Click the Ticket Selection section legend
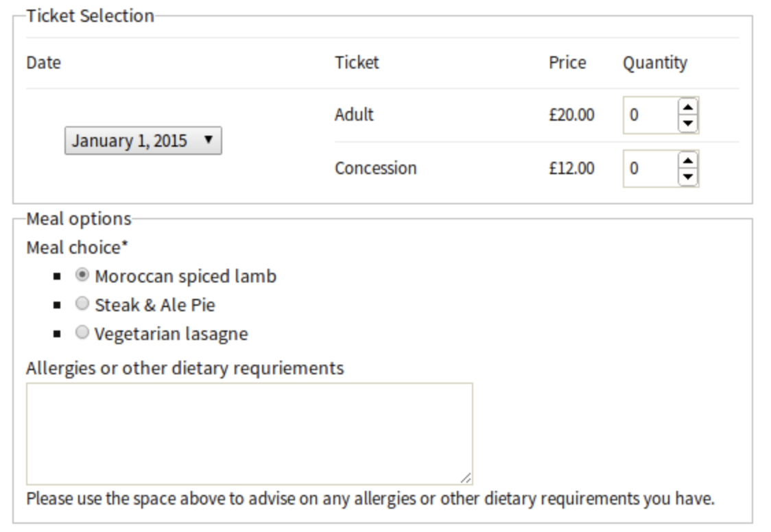This screenshot has width=771, height=532. (x=90, y=16)
